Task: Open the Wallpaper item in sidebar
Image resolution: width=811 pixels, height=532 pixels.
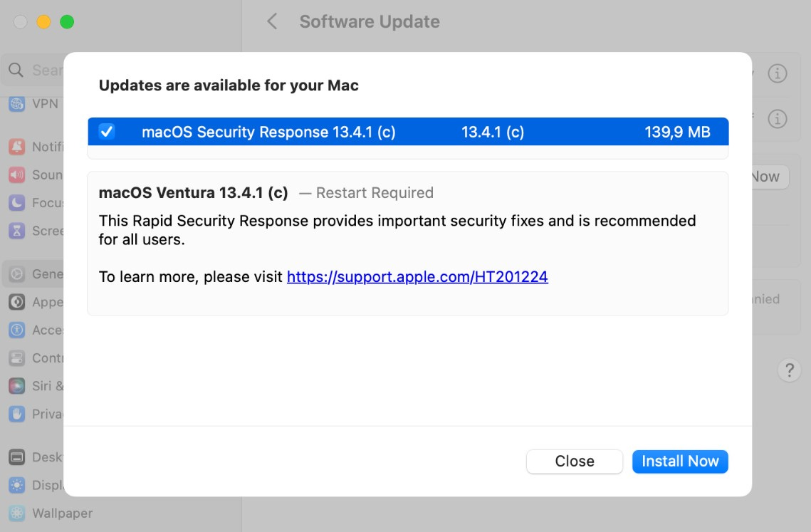Action: pyautogui.click(x=51, y=513)
